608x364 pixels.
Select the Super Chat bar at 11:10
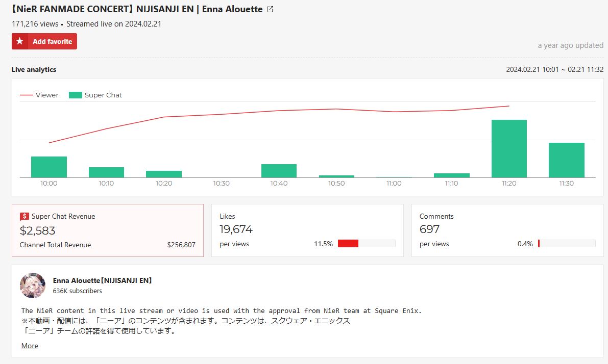(452, 175)
